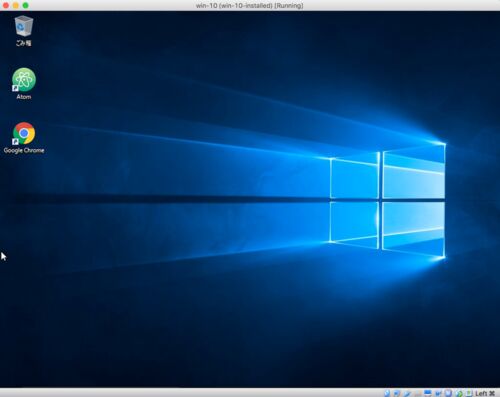Click the blue monitor display icon in status bar
The image size is (500, 397).
(x=428, y=393)
